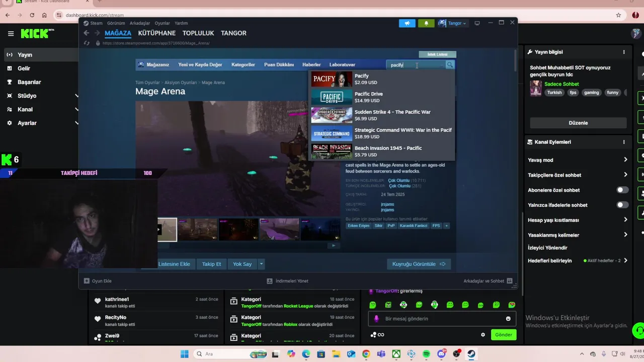Click Takip Et button
Image resolution: width=644 pixels, height=362 pixels.
pos(211,264)
